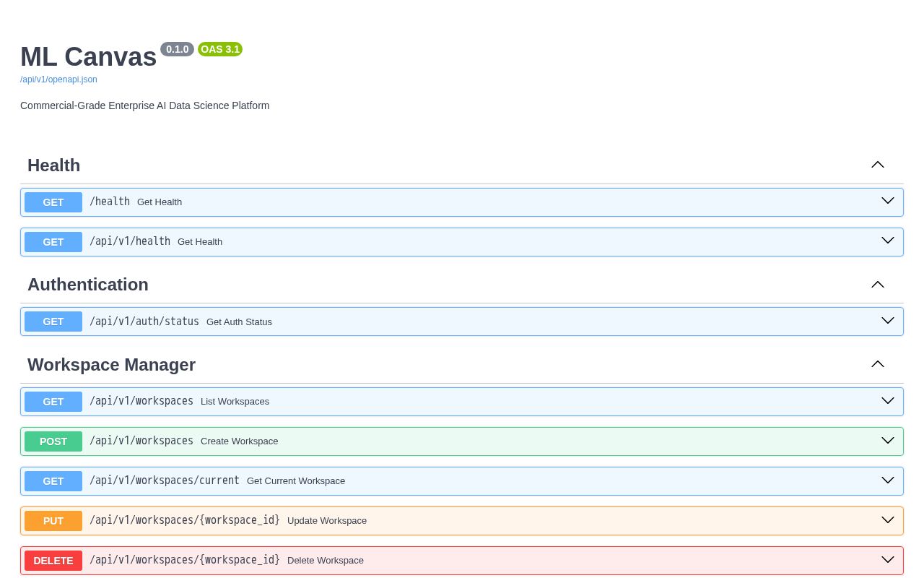
Task: Select the Authentication section heading
Action: click(88, 285)
